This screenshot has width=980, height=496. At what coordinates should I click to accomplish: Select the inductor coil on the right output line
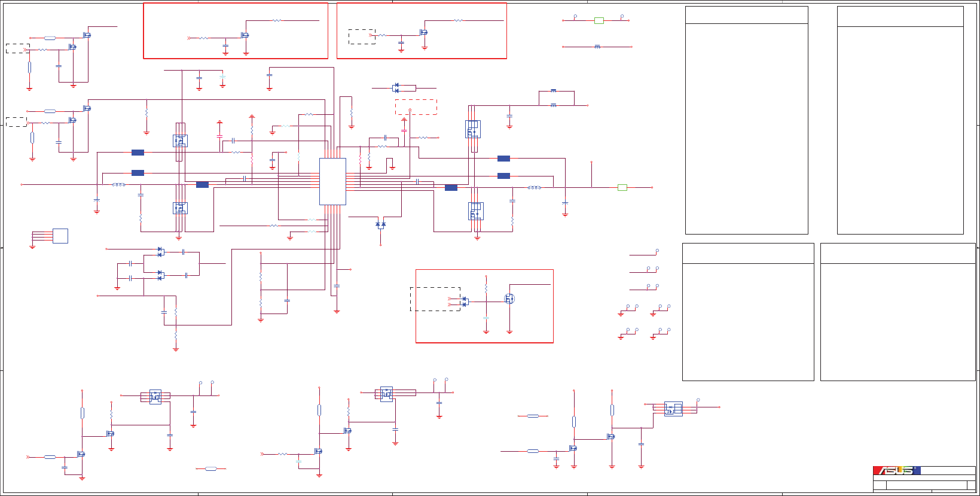point(535,188)
